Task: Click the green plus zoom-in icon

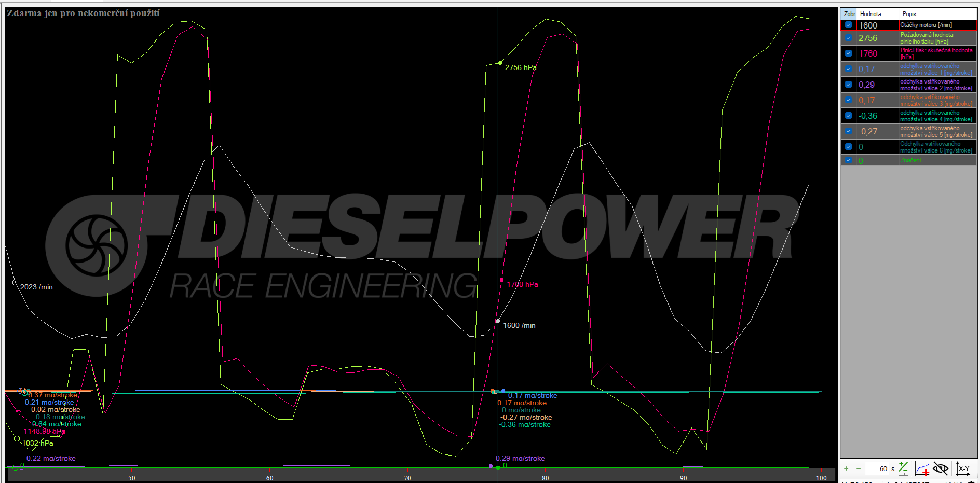Action: pos(846,468)
